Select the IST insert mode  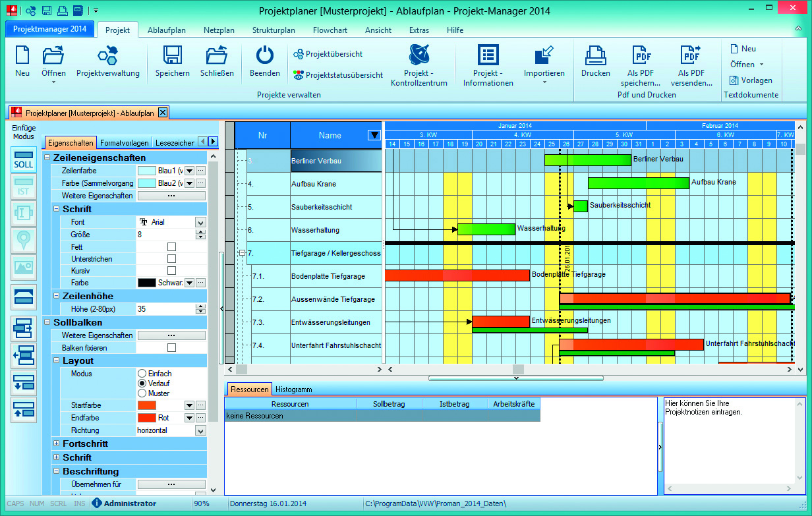pyautogui.click(x=24, y=186)
